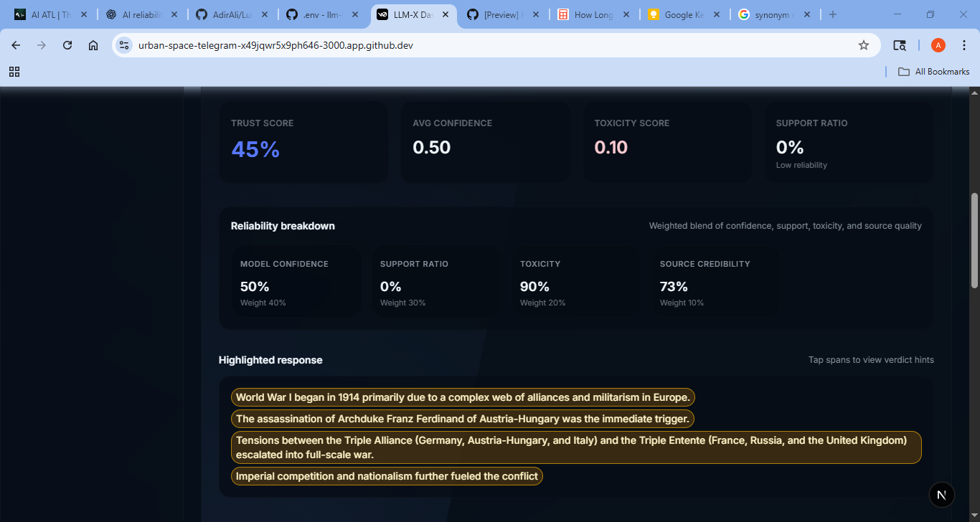980x522 pixels.
Task: Switch to the AdirAli GitHub tab
Action: pos(232,14)
